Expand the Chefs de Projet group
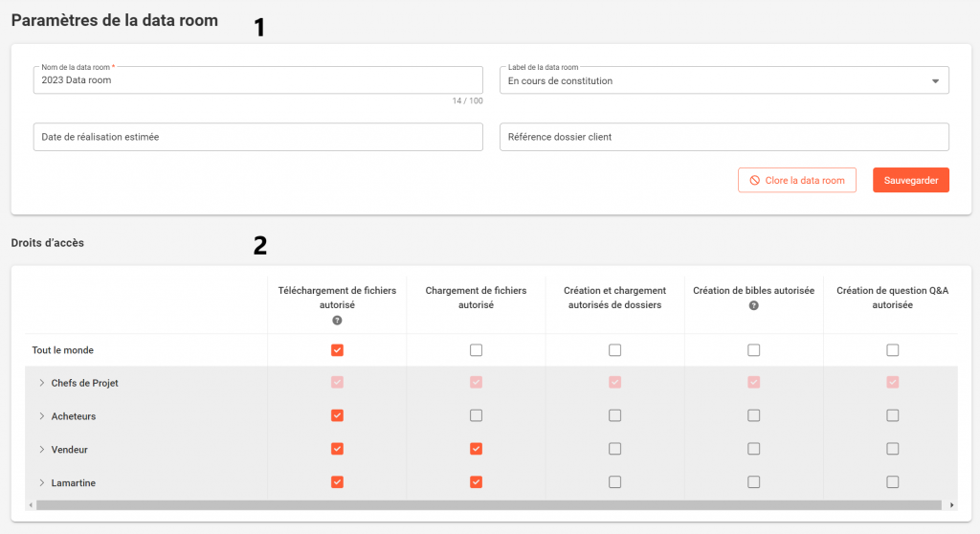980x534 pixels. [42, 383]
